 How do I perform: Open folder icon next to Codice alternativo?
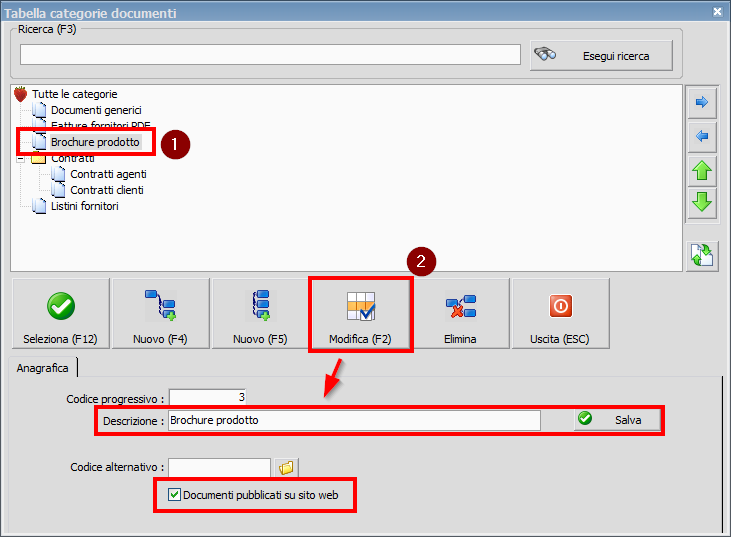(x=286, y=467)
